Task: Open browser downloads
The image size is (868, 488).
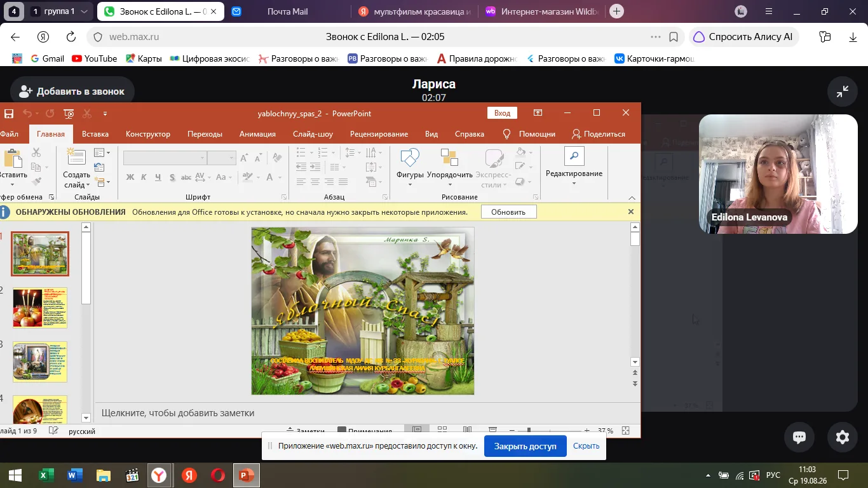Action: (853, 37)
